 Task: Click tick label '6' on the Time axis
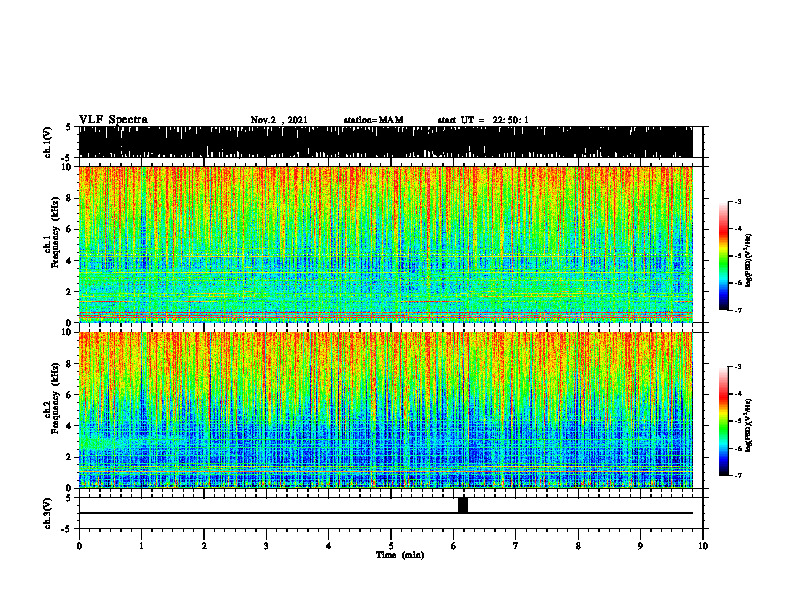click(x=453, y=546)
